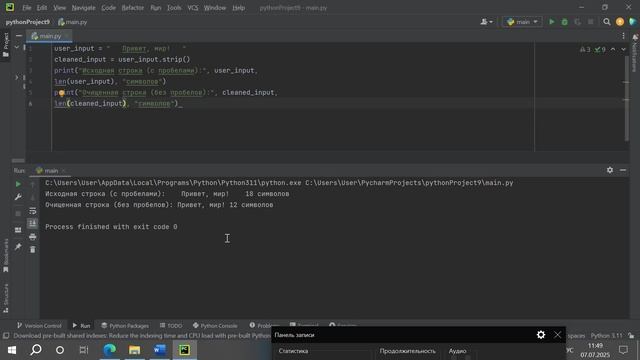Clear all Run console output with trash icon

[x=33, y=249]
